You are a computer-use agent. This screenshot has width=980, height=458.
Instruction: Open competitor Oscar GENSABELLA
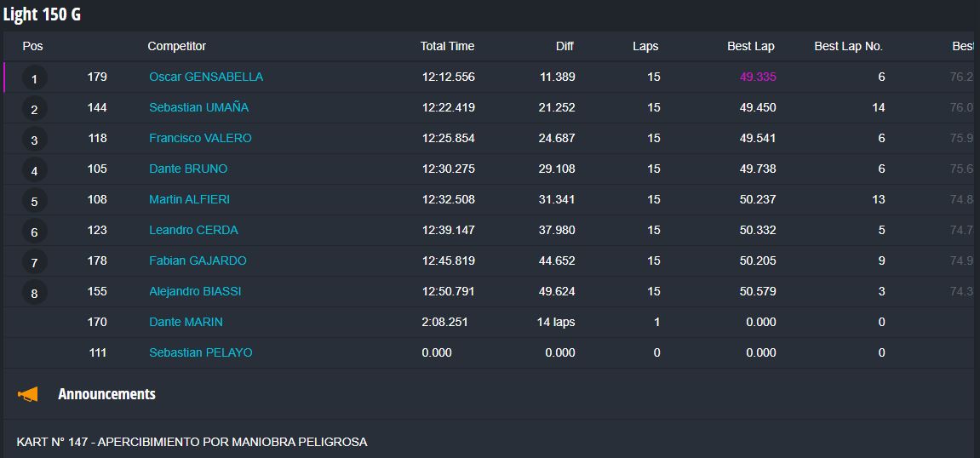point(206,77)
